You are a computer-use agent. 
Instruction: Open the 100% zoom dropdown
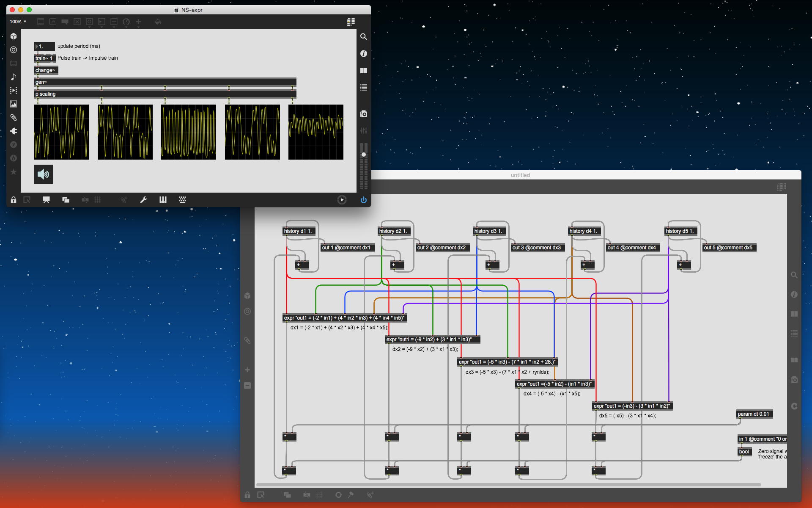point(18,22)
